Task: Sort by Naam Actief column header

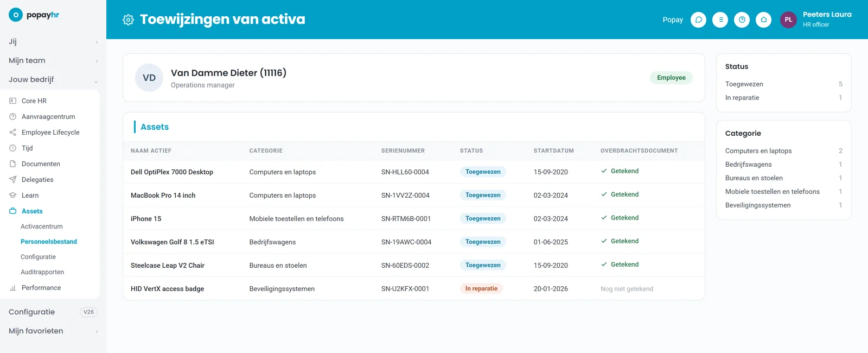Action: pyautogui.click(x=151, y=151)
